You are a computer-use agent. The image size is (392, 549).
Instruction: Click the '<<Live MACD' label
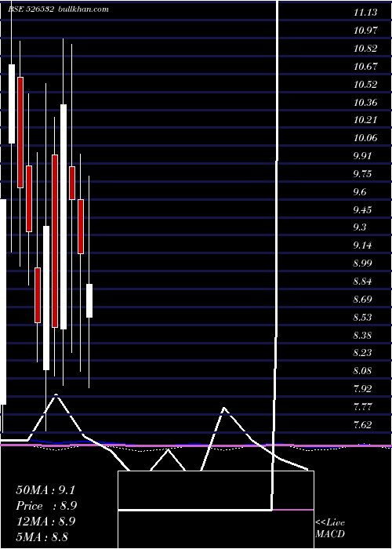(330, 529)
